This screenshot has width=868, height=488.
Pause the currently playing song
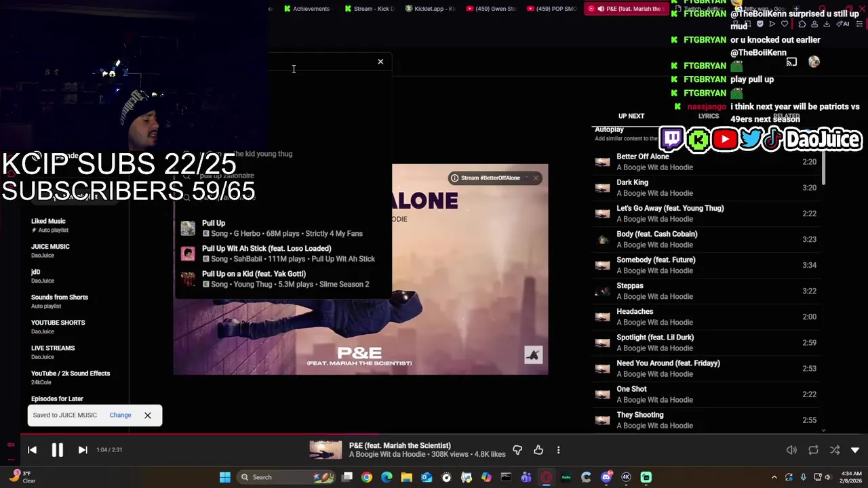[57, 450]
